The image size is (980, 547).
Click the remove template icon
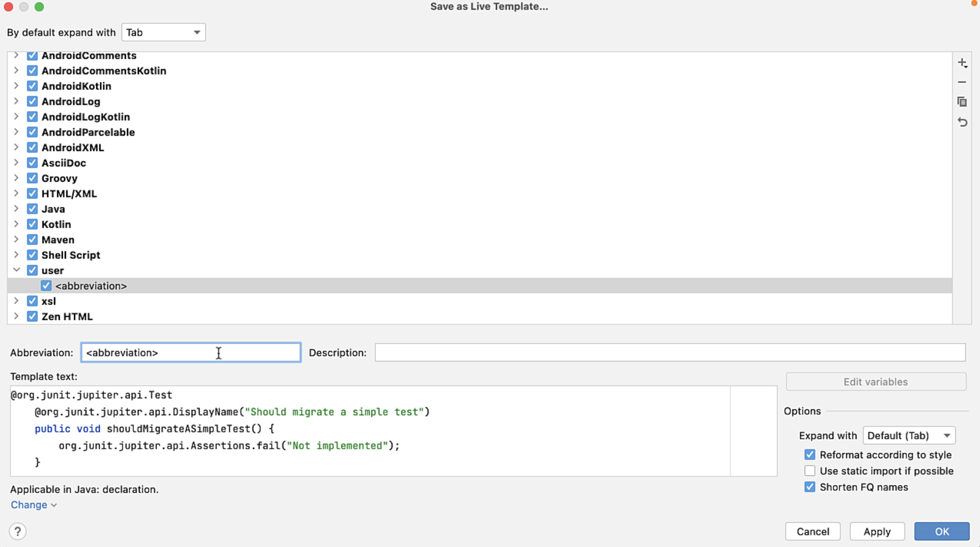pos(963,82)
